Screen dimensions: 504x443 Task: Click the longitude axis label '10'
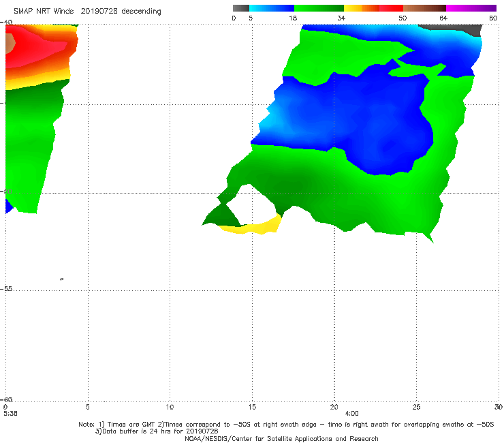170,408
